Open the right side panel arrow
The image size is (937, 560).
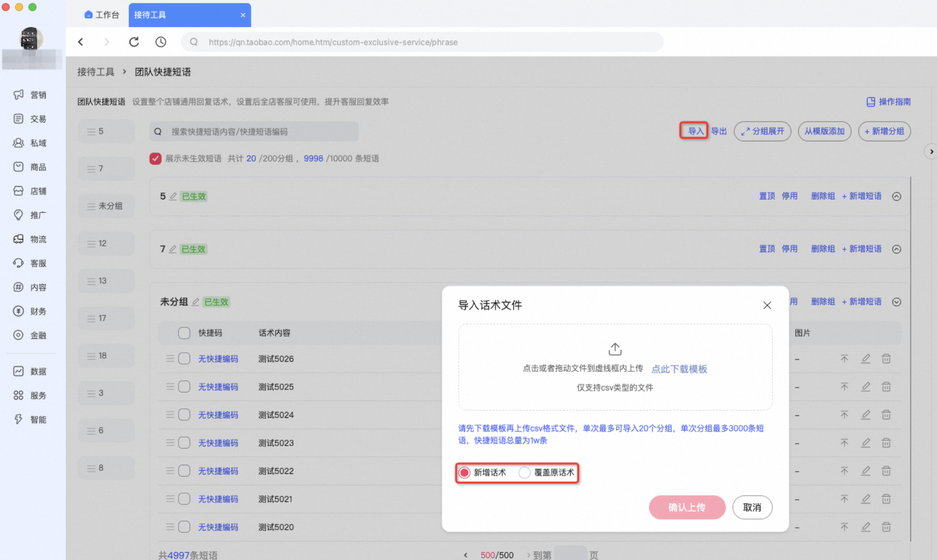pyautogui.click(x=931, y=152)
